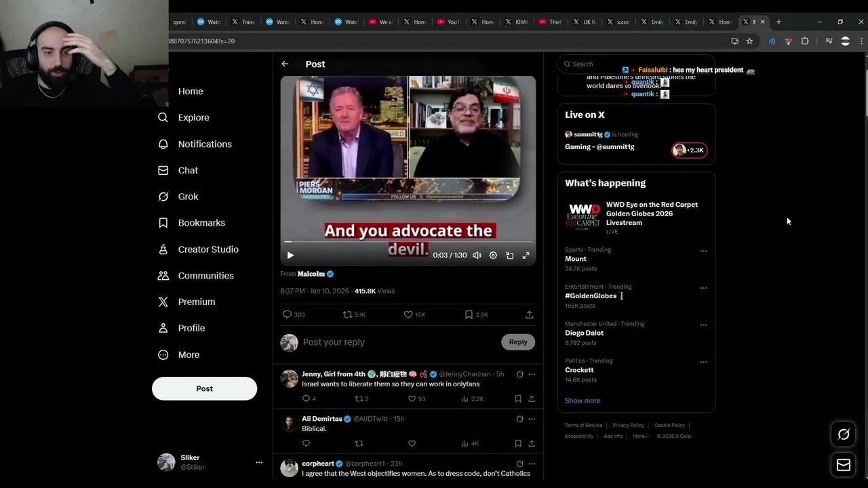Open options for Crockett trend
This screenshot has height=488, width=868.
pos(703,362)
